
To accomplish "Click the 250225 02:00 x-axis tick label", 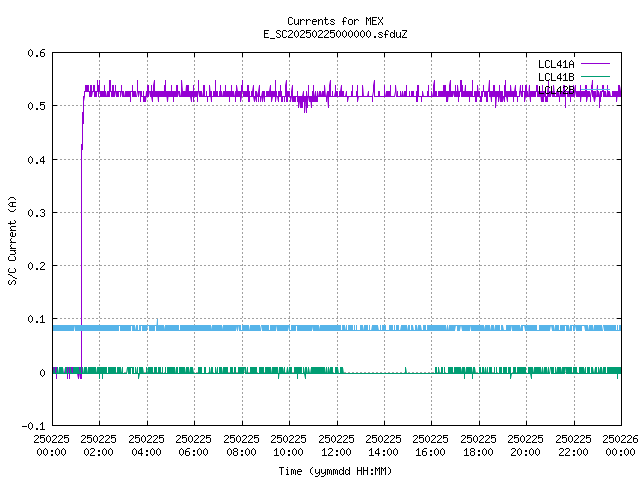I will pyautogui.click(x=98, y=445).
